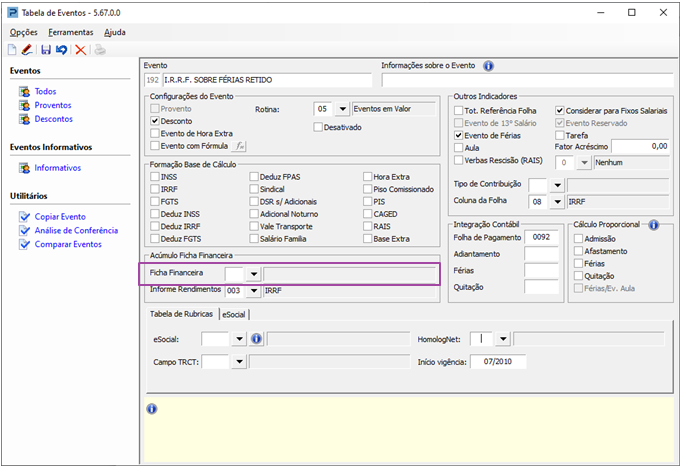Click the Adiantamento accounting code field

[x=541, y=254]
